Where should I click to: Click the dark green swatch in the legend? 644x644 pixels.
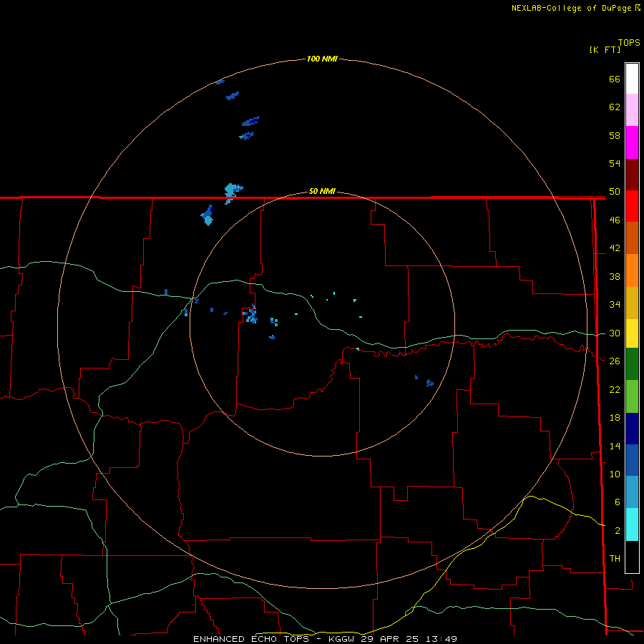tap(632, 364)
